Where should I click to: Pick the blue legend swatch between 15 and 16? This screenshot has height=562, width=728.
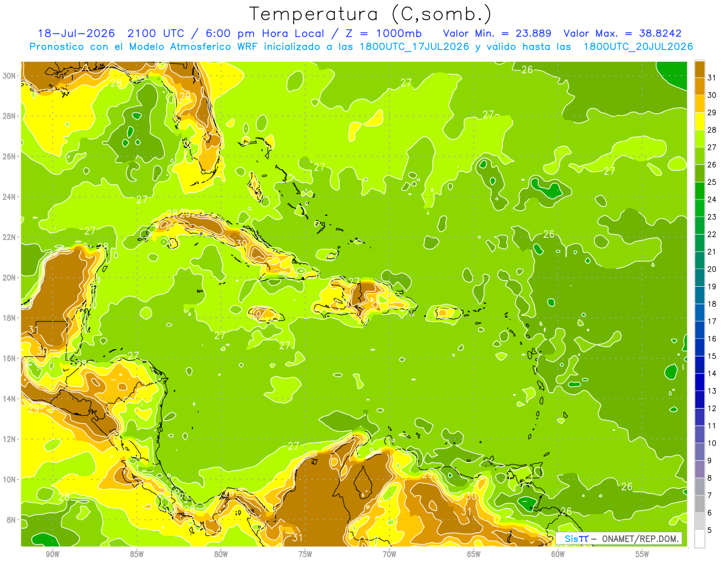[699, 347]
